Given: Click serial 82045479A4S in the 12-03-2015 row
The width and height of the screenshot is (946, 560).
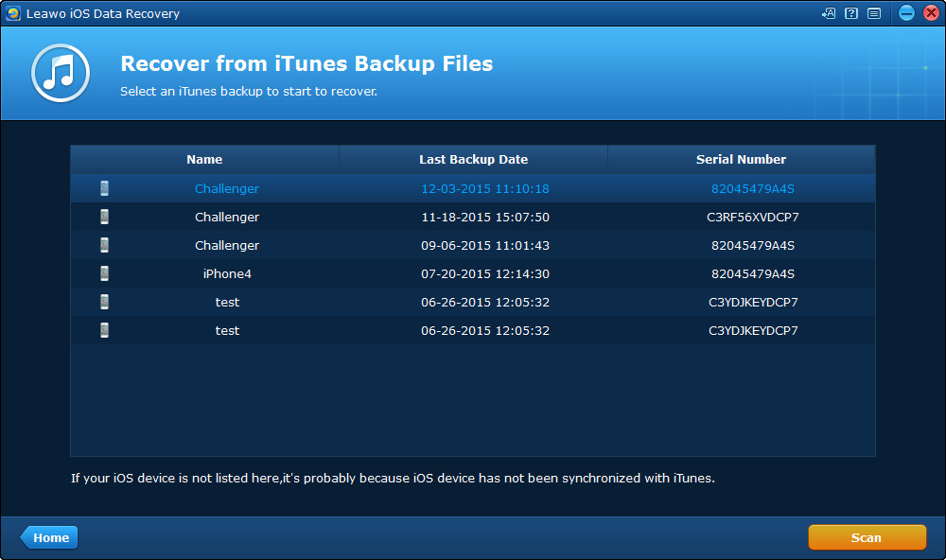Looking at the screenshot, I should pyautogui.click(x=753, y=188).
